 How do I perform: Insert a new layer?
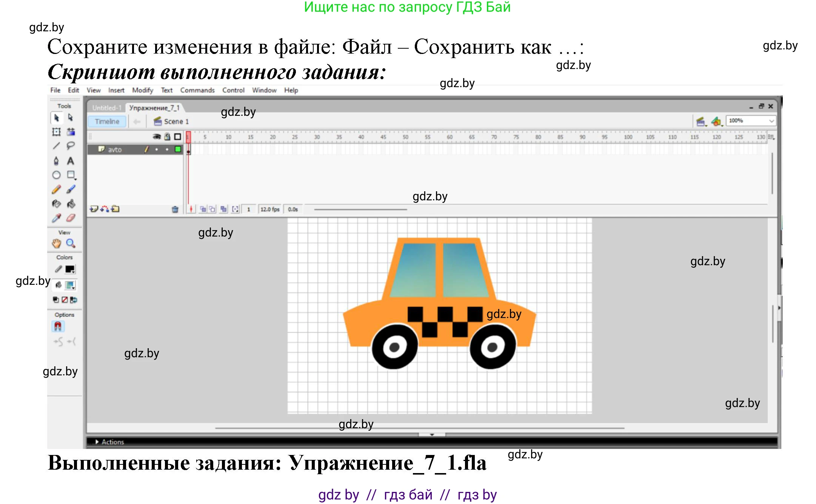[x=94, y=209]
